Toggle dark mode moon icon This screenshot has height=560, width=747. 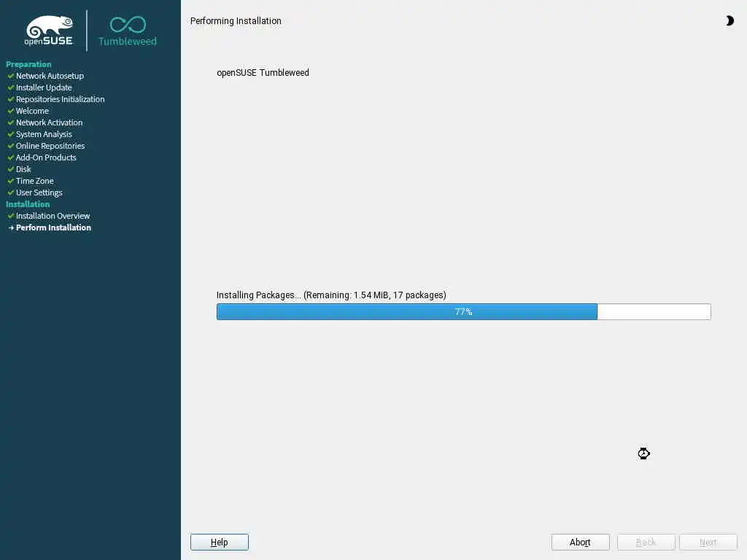coord(729,20)
